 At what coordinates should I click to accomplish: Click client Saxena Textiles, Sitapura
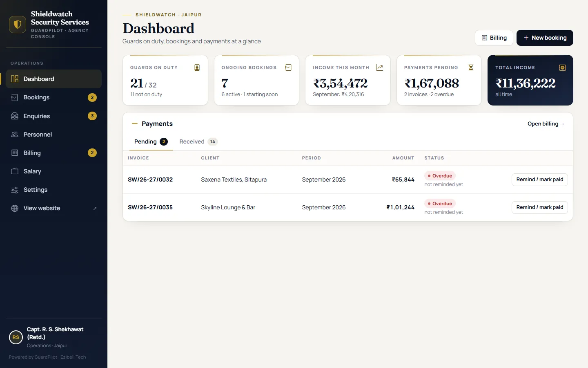(234, 180)
